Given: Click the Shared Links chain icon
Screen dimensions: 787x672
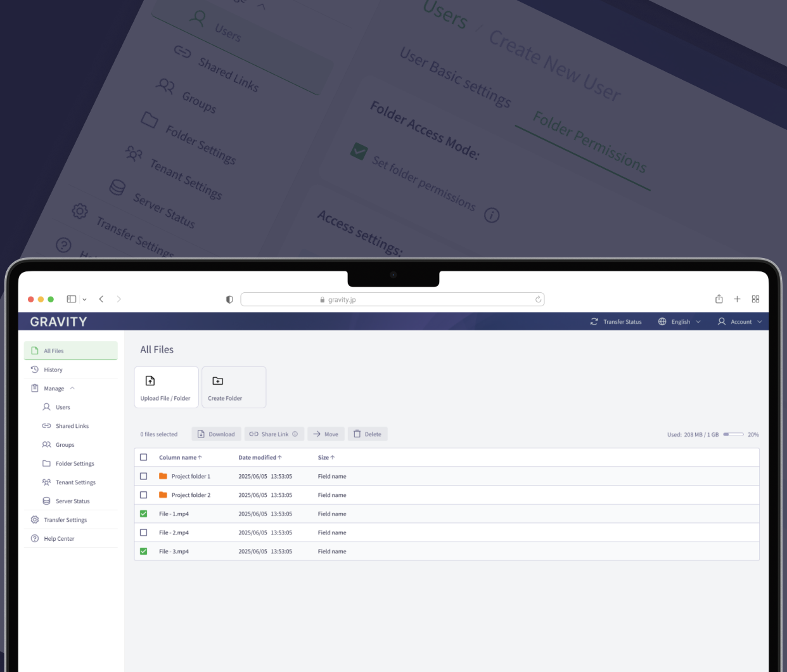Looking at the screenshot, I should coord(46,426).
